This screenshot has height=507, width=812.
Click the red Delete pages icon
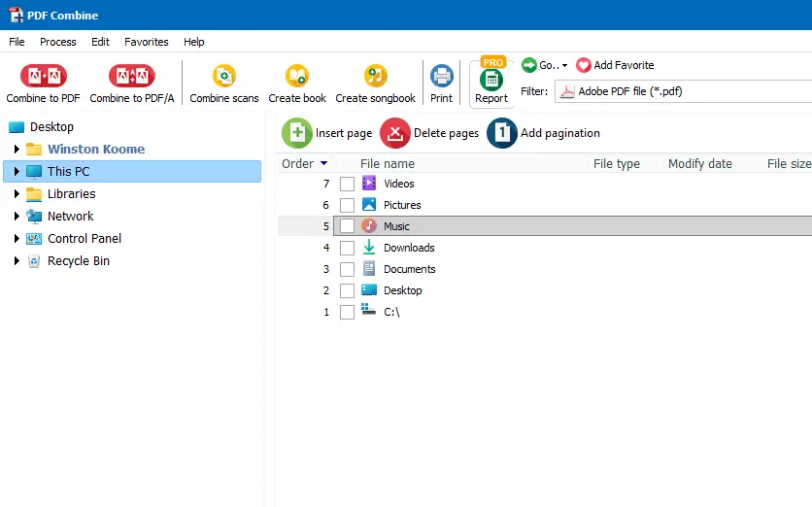394,133
